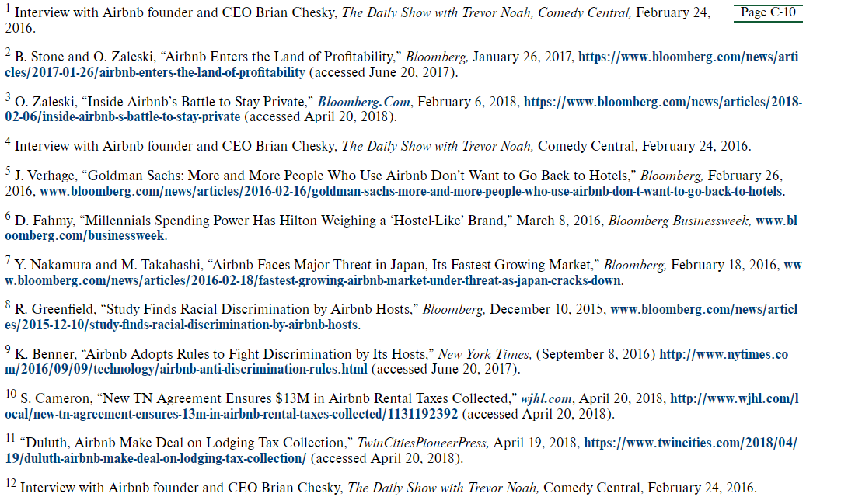This screenshot has height=504, width=841.
Task: Open the bloomberg.com/businessweek link in footnote 6
Action: tap(85, 235)
